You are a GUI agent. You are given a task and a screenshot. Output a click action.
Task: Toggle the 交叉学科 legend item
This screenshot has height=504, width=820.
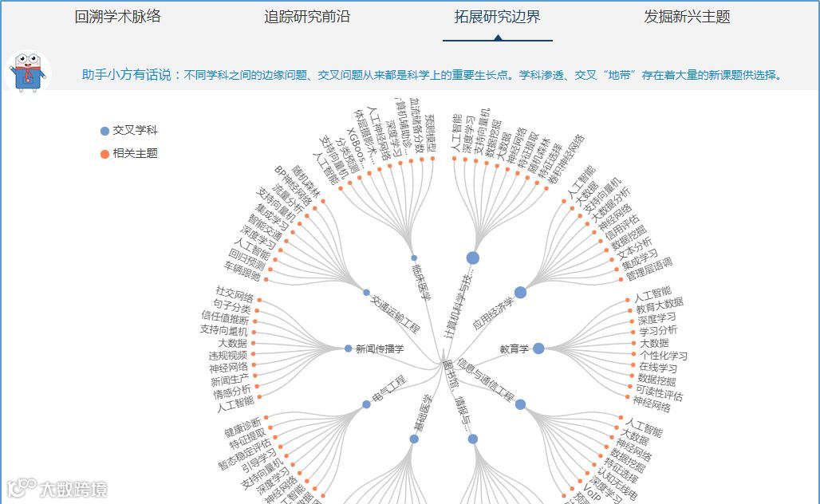point(129,130)
